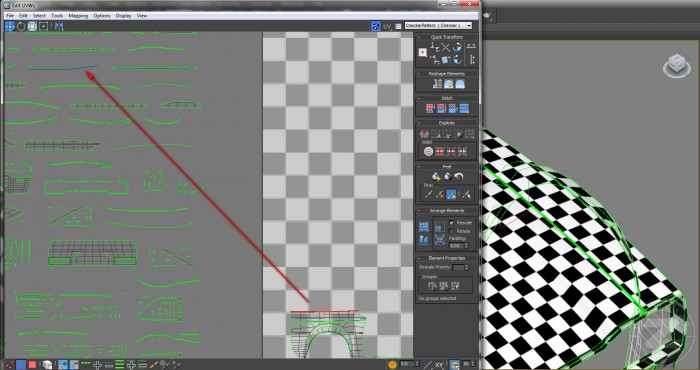Open the Select menu
700x370 pixels.
[x=39, y=16]
